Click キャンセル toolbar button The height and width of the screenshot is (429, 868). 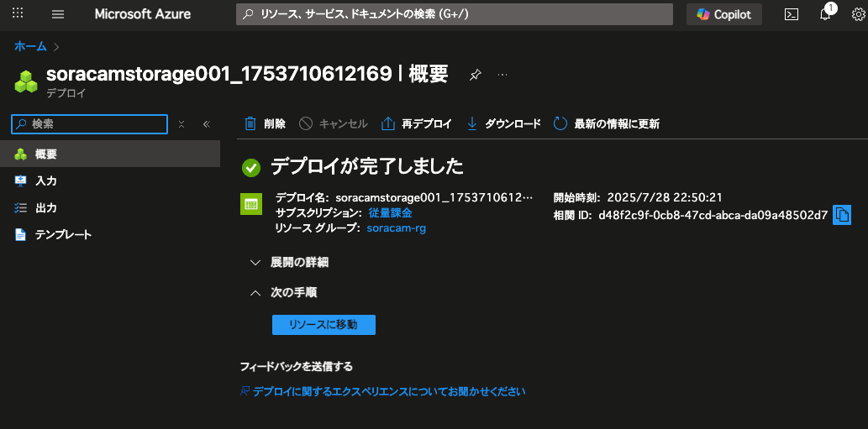(334, 124)
